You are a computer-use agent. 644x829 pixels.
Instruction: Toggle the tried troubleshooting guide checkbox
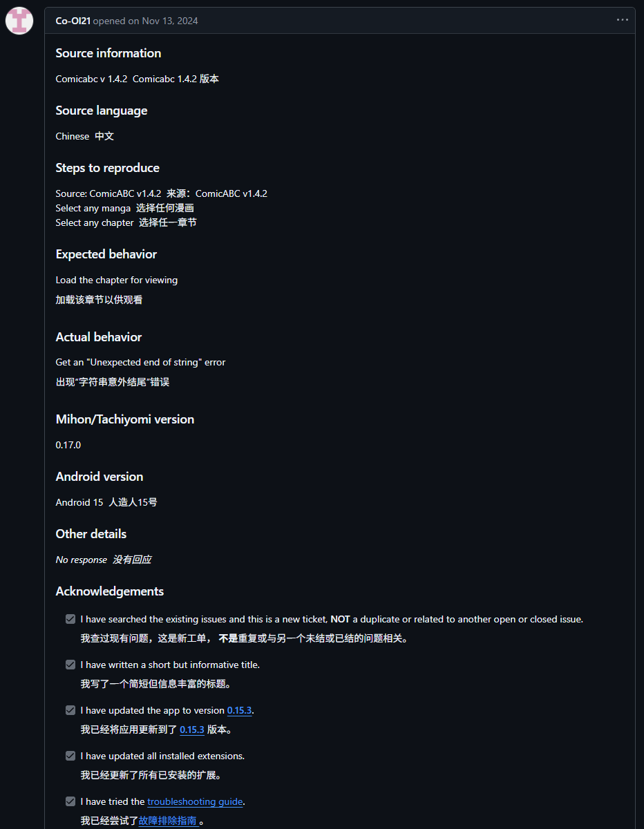pos(70,801)
